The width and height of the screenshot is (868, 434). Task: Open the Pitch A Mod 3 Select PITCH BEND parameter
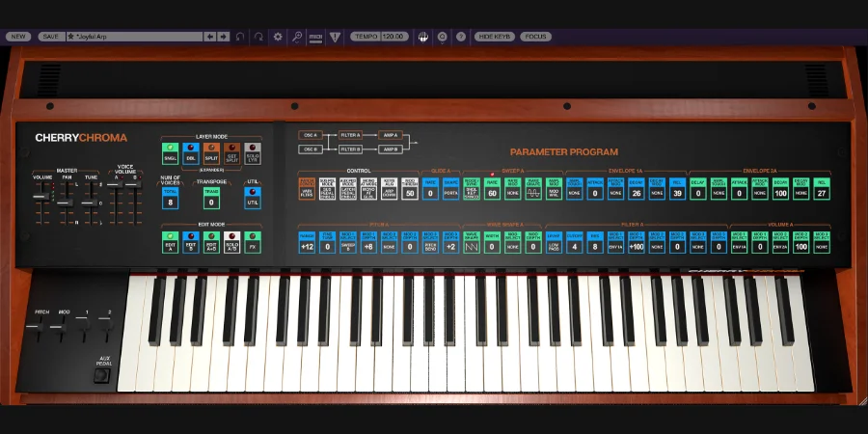tap(430, 242)
